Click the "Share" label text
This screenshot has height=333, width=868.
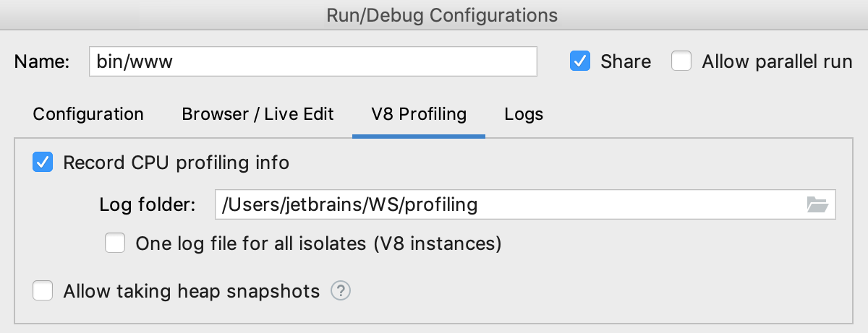click(x=626, y=62)
